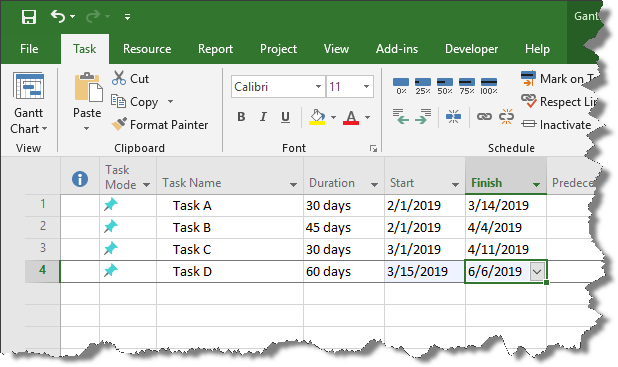Click the Mark on Track button
This screenshot has height=367, width=618.
pos(559,78)
